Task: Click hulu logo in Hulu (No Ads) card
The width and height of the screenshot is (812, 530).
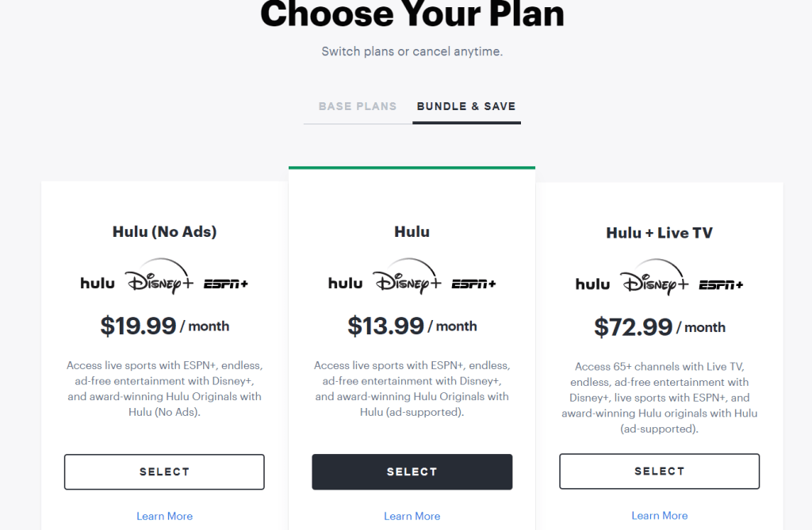Action: 98,283
